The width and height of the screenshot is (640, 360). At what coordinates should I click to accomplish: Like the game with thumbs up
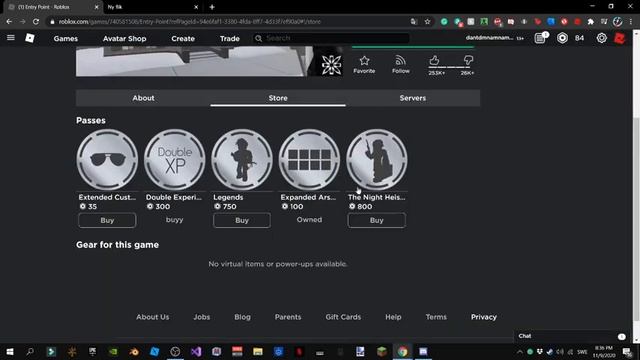tap(435, 61)
